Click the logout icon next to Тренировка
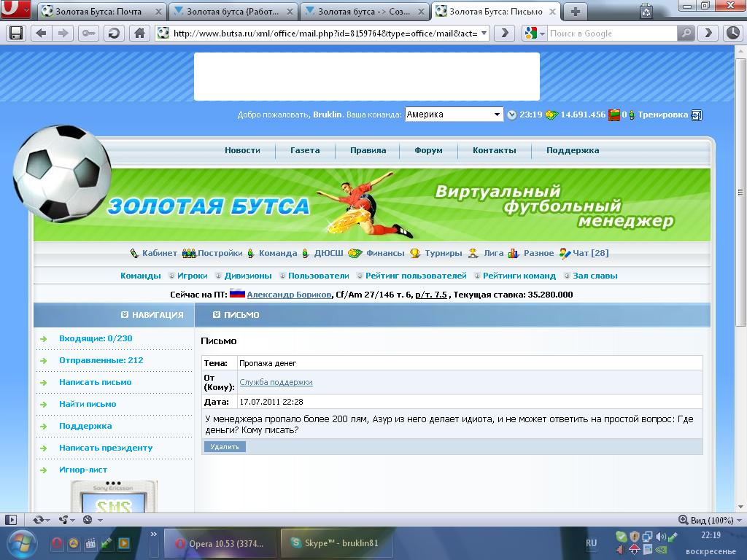 click(x=696, y=115)
